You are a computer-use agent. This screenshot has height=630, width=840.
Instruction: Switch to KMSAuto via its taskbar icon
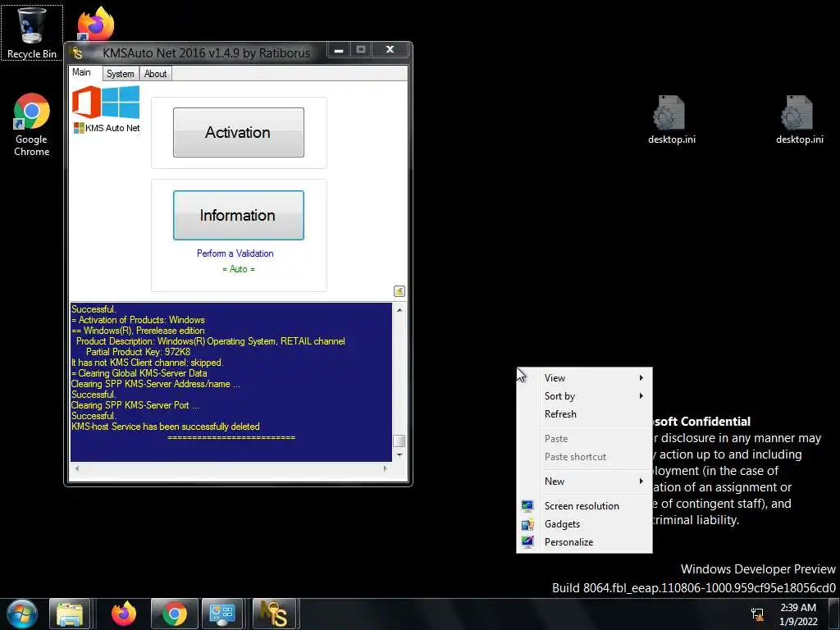pyautogui.click(x=274, y=614)
